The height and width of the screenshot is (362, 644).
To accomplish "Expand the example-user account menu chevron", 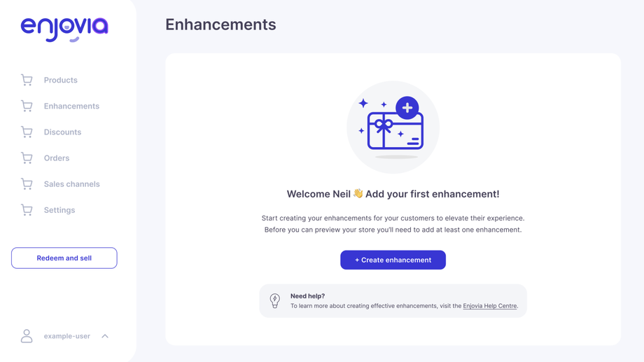I will coord(105,336).
